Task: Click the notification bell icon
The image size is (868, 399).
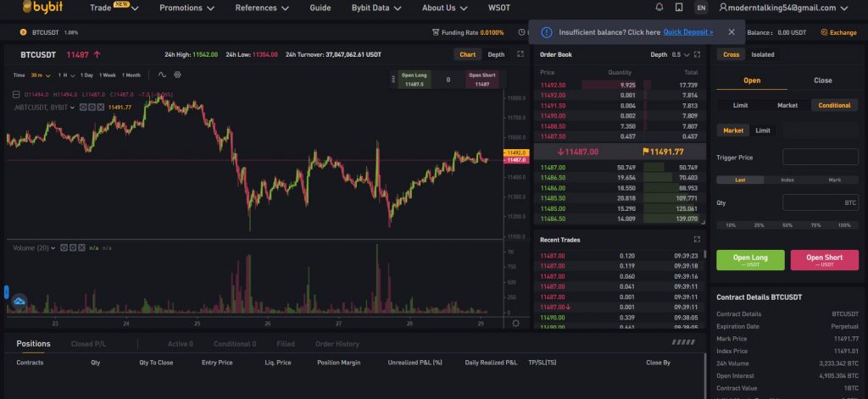Action: (x=659, y=8)
